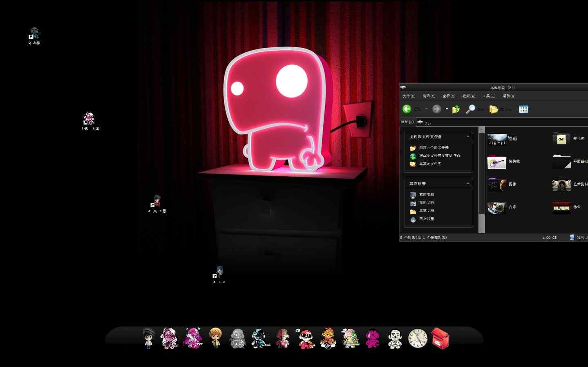Open 网上邻居 in the other places panel

click(426, 219)
